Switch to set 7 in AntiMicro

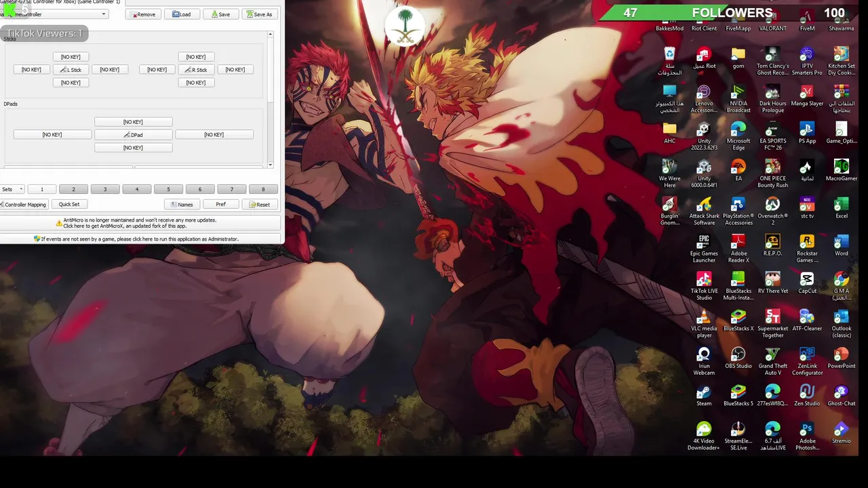pos(231,189)
